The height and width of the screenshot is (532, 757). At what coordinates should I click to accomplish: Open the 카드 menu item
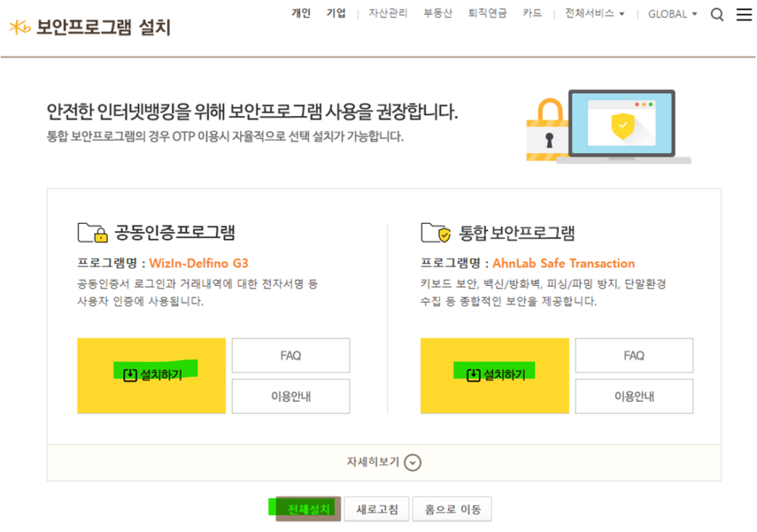click(532, 13)
